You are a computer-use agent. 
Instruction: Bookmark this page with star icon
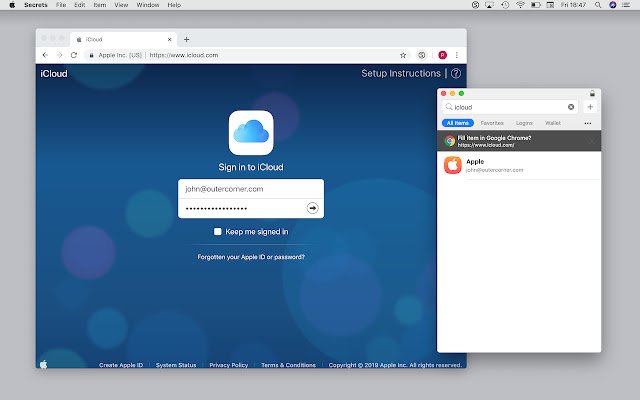pyautogui.click(x=403, y=55)
